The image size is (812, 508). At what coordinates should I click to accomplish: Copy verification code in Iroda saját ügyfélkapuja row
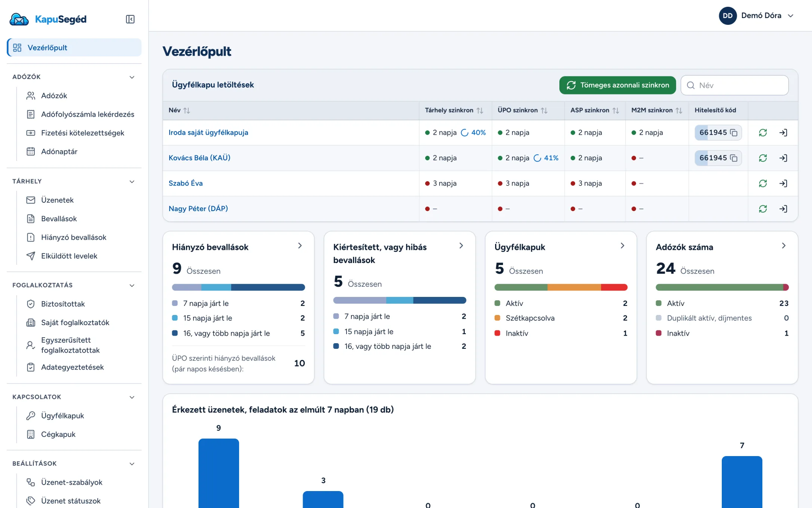click(x=733, y=132)
